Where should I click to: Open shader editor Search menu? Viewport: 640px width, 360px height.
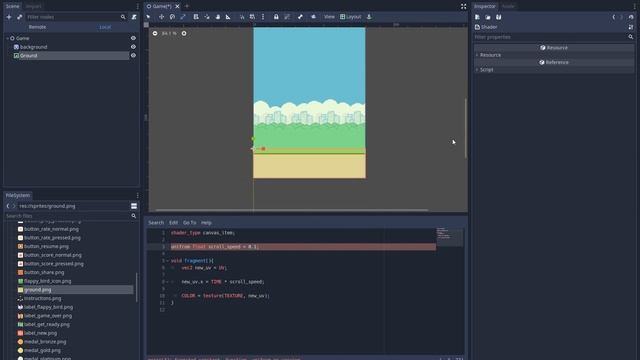[x=156, y=222]
